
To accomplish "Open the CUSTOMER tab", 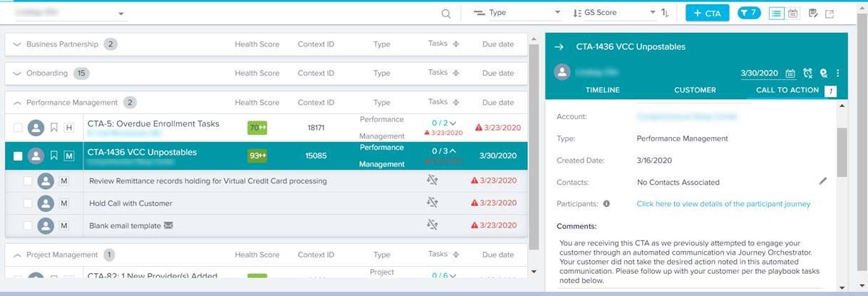I will click(695, 91).
